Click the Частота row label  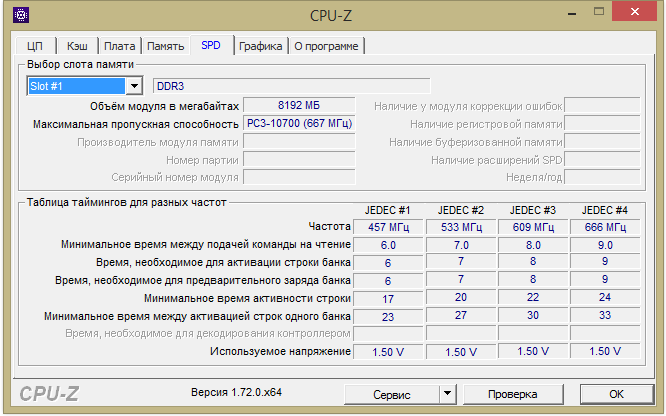(330, 226)
